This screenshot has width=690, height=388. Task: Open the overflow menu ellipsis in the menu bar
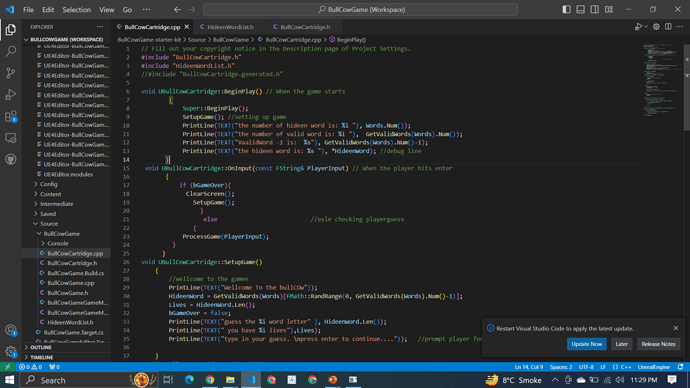tap(147, 10)
